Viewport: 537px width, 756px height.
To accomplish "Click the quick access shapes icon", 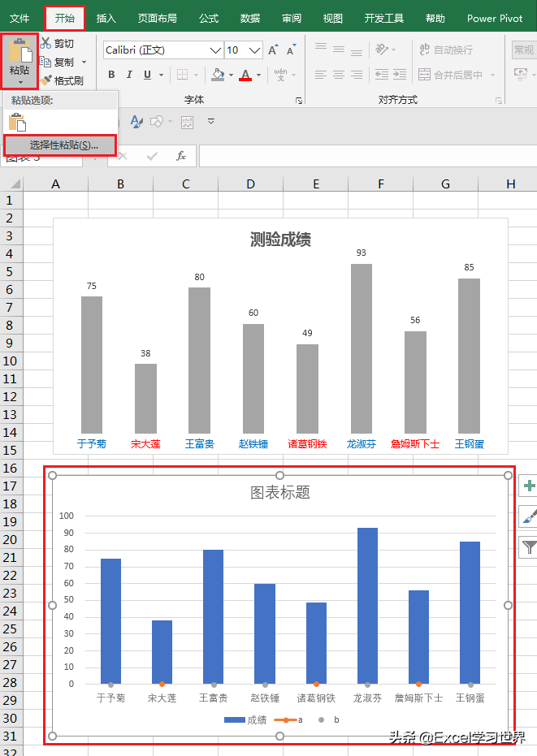I will coord(156,122).
